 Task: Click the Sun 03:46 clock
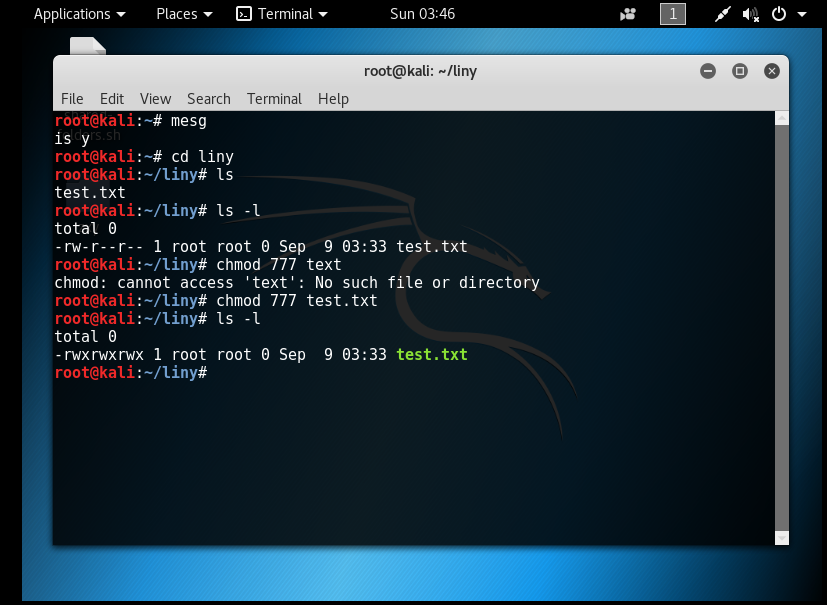click(x=422, y=14)
